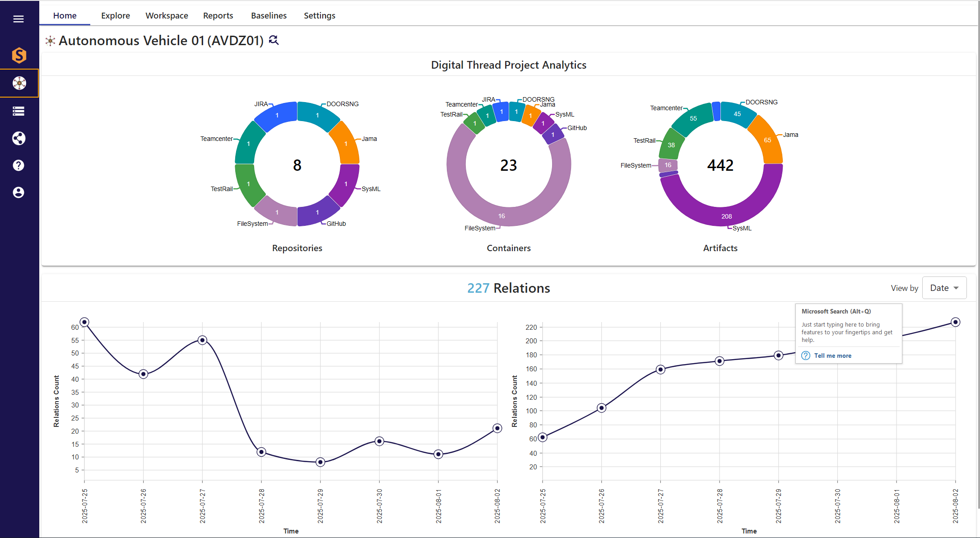Click left chart data point for 2025-08-02
The height and width of the screenshot is (538, 980).
(x=497, y=428)
